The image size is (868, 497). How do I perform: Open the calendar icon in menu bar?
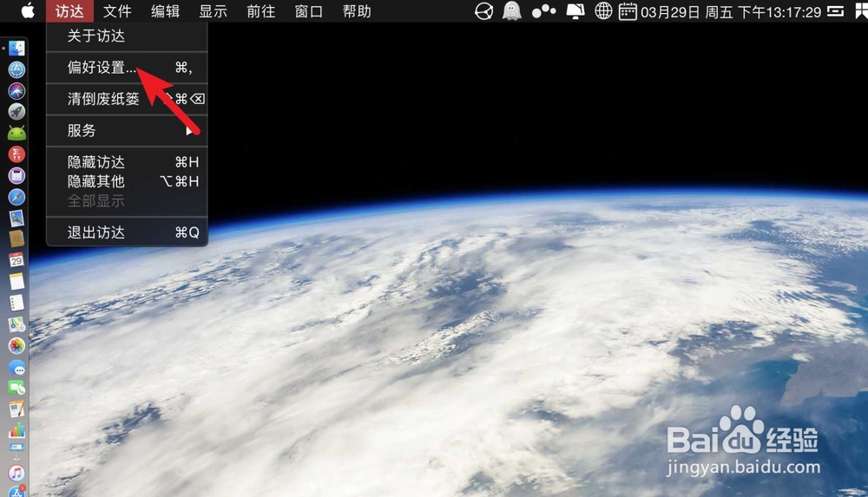tap(628, 11)
